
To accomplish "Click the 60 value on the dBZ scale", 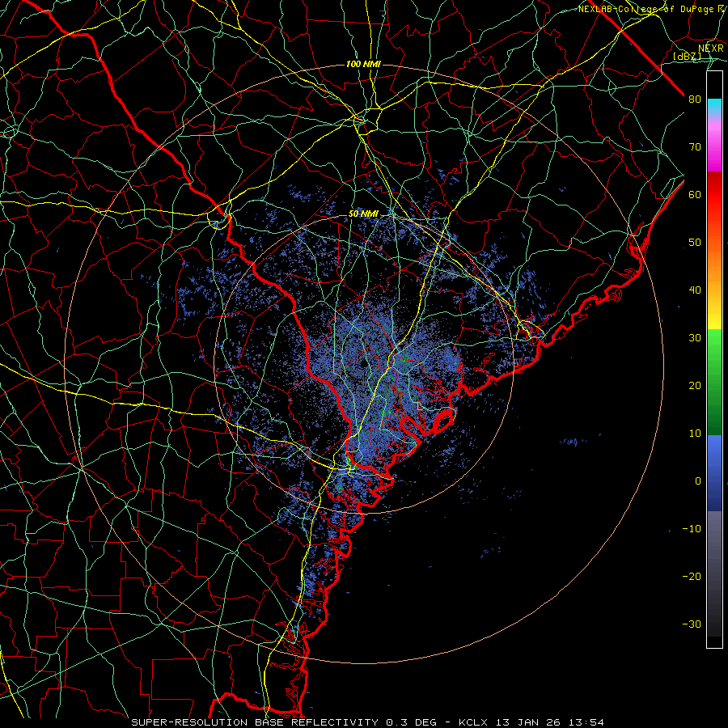I will [695, 195].
